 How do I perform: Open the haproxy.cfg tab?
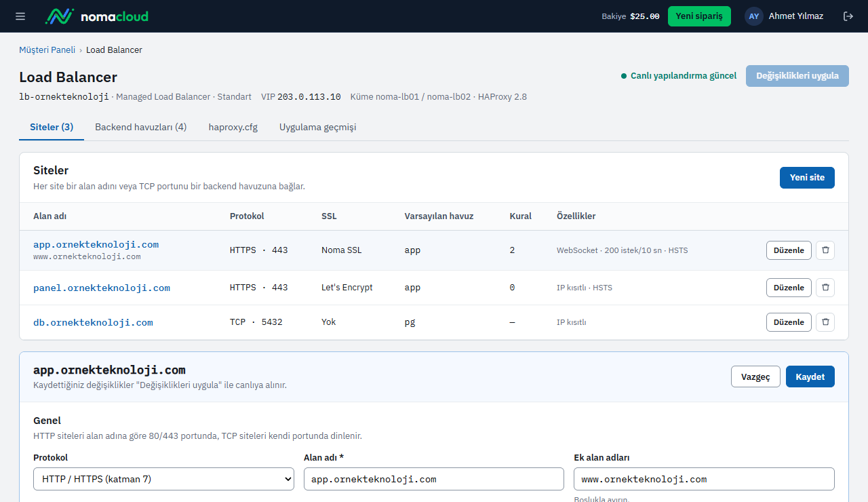tap(233, 128)
